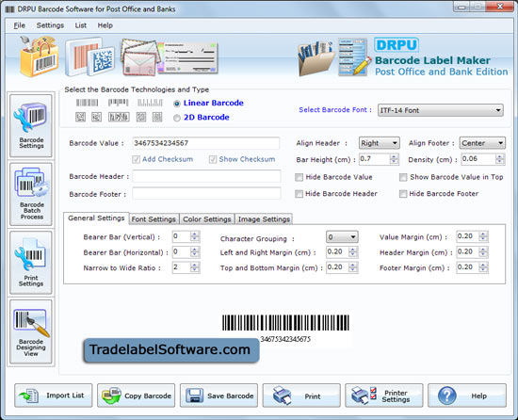Screen dimensions: 518x420
Task: Switch to the Image Settings tab
Action: (264, 219)
